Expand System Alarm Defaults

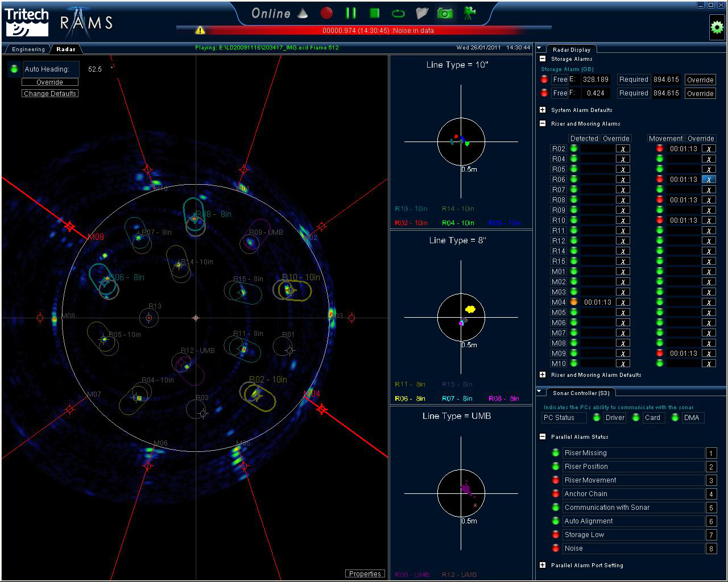coord(542,110)
